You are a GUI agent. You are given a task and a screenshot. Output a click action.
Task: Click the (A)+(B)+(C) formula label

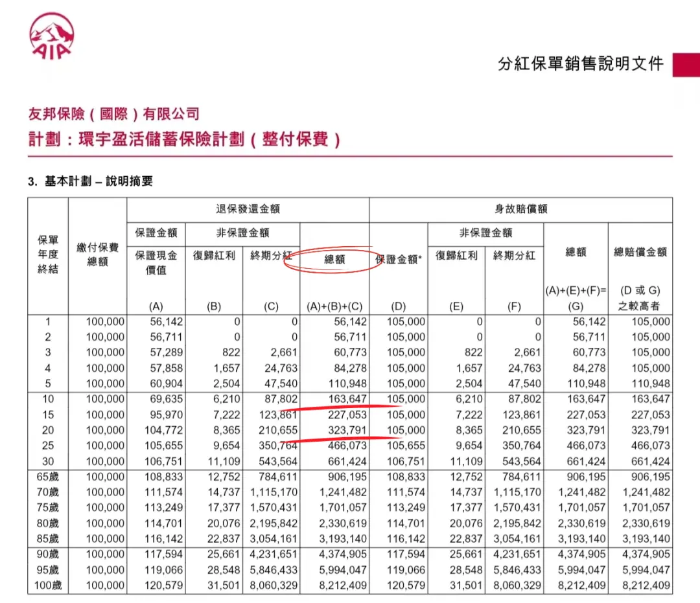coord(334,306)
